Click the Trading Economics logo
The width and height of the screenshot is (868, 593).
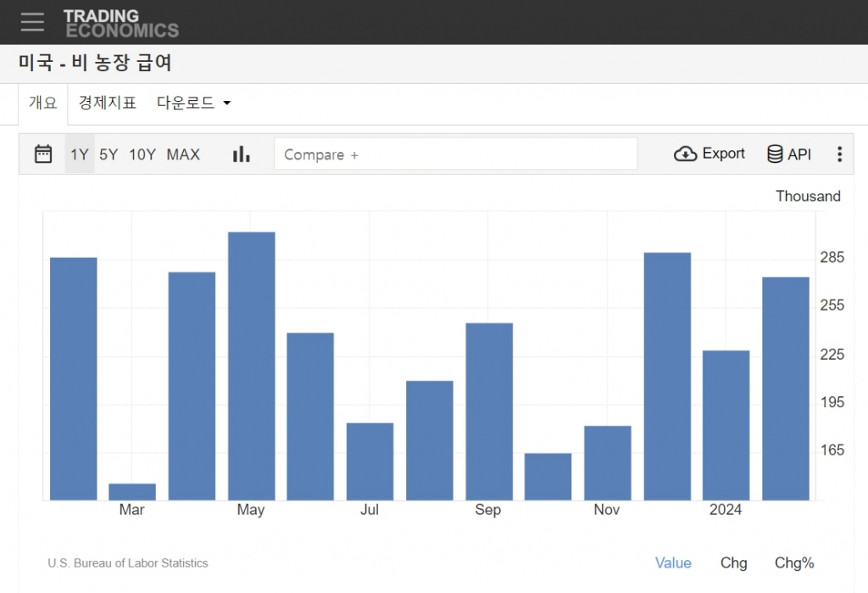pos(120,23)
